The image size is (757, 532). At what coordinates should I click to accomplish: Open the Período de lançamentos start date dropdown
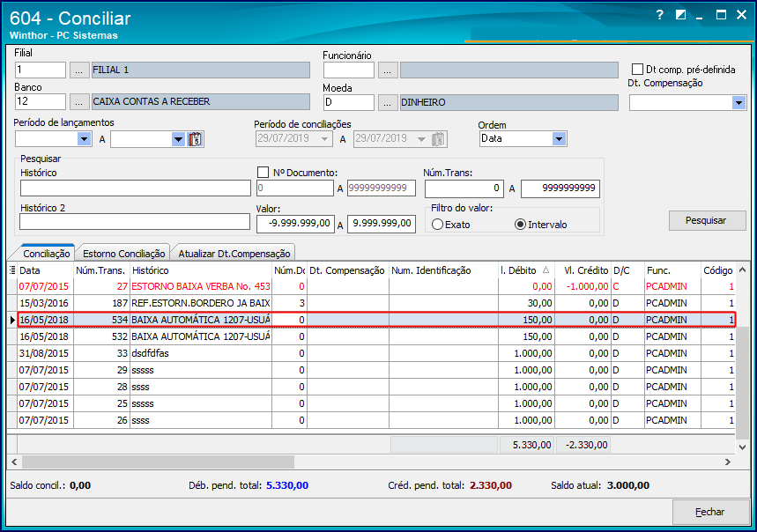(84, 139)
